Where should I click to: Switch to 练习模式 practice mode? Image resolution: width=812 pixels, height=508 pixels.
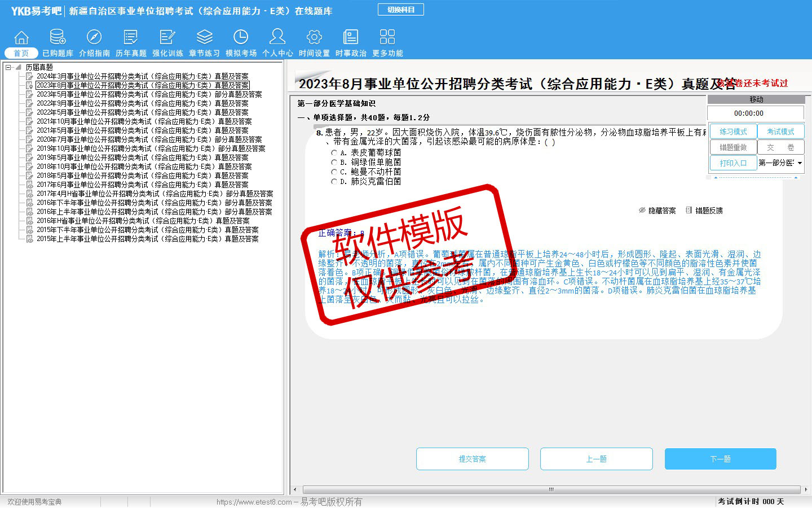[733, 132]
